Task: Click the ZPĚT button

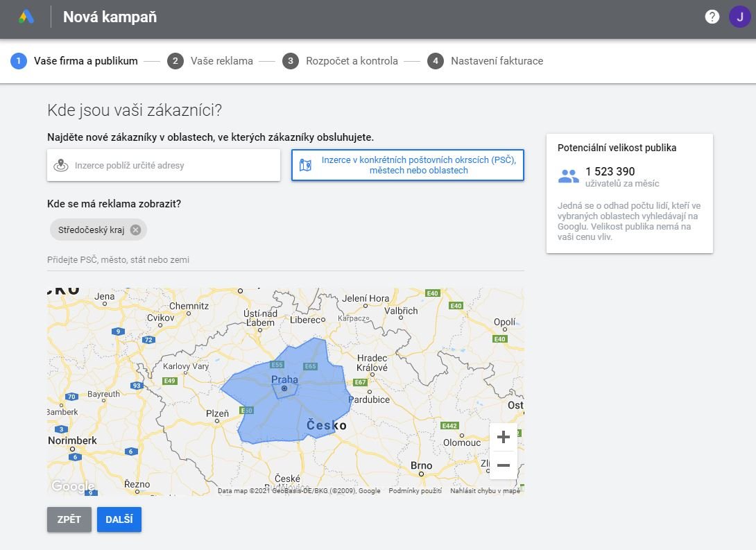Action: tap(69, 519)
